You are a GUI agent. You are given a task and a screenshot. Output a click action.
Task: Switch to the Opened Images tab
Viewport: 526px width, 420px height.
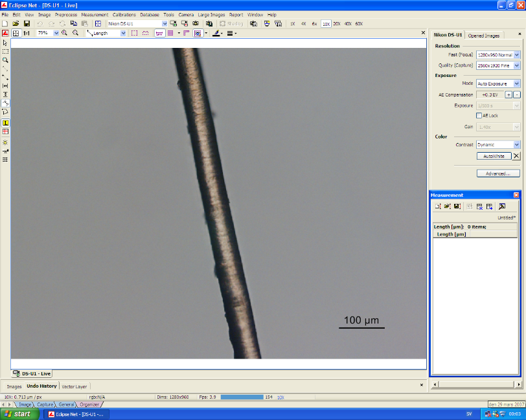pos(483,36)
